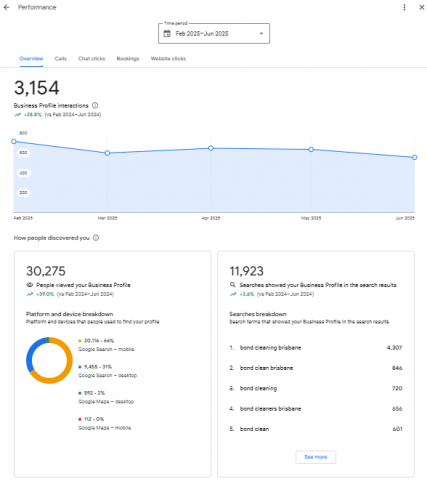Click the 846 search count value
Image resolution: width=427 pixels, height=500 pixels.
397,368
